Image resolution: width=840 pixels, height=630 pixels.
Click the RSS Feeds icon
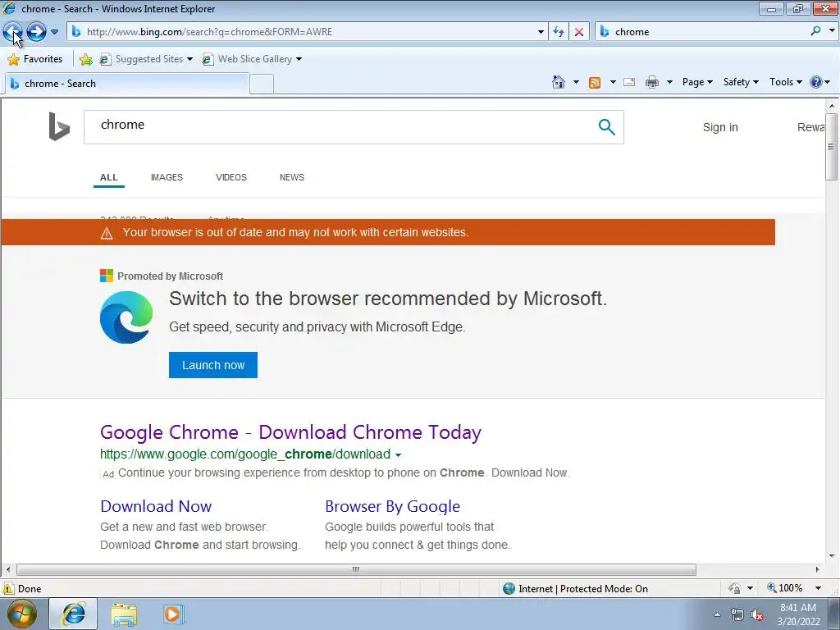tap(595, 82)
